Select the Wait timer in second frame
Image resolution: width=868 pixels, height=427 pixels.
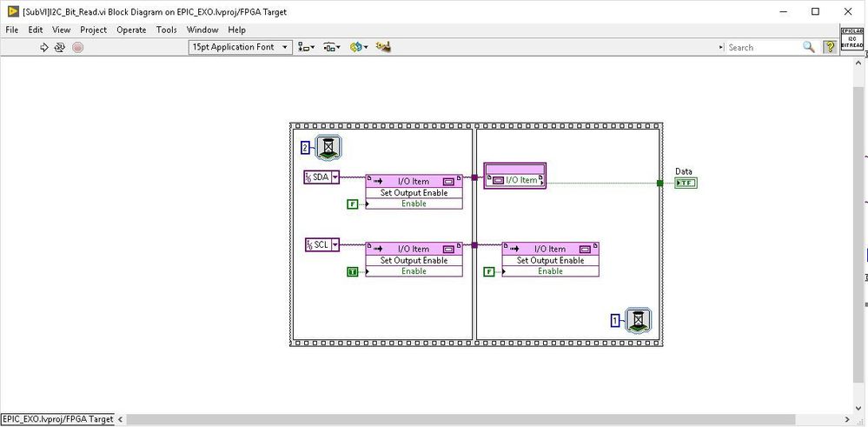click(637, 320)
